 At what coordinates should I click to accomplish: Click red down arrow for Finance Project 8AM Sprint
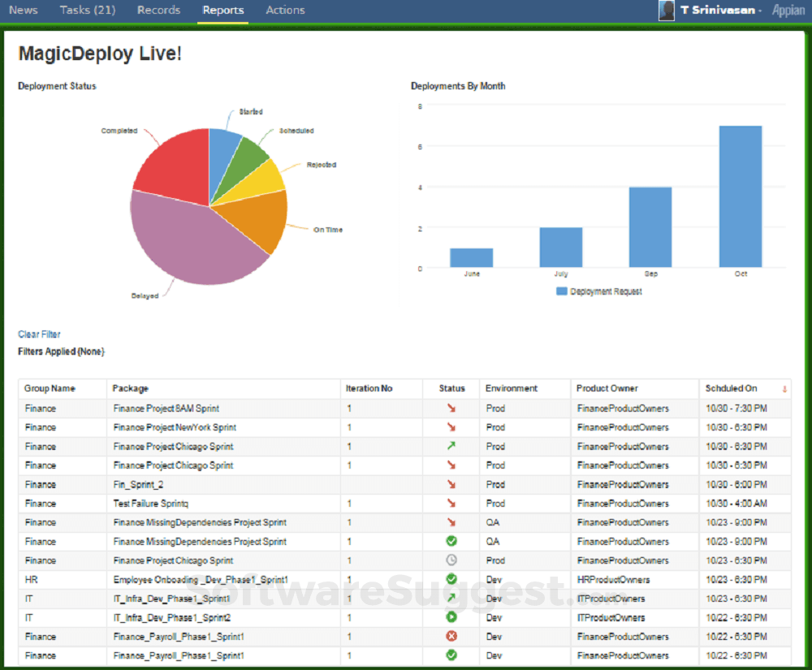[451, 408]
